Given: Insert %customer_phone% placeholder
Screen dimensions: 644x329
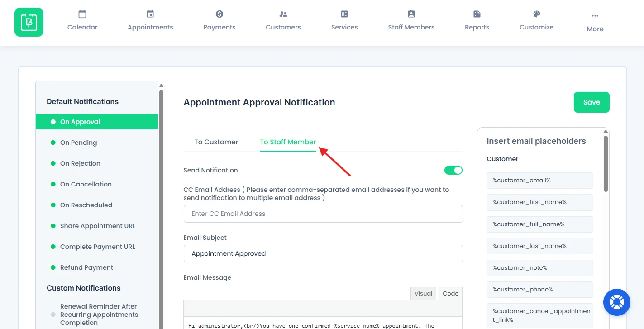Looking at the screenshot, I should (540, 289).
